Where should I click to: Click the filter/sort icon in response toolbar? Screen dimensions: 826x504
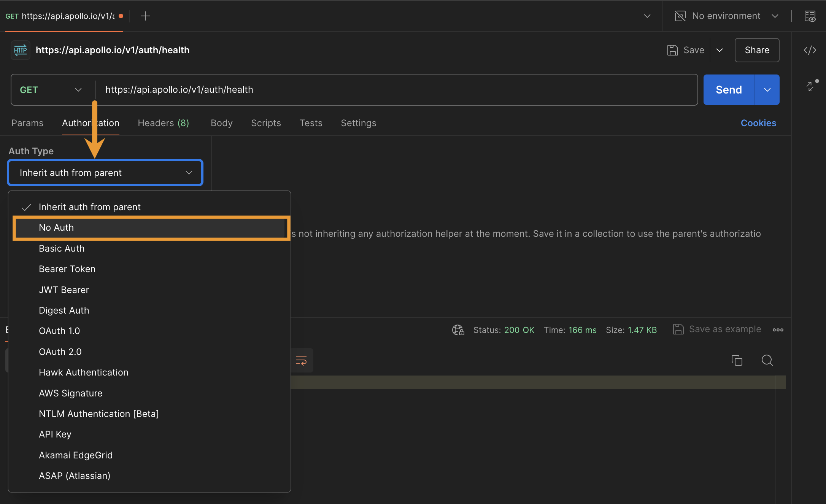coord(302,360)
